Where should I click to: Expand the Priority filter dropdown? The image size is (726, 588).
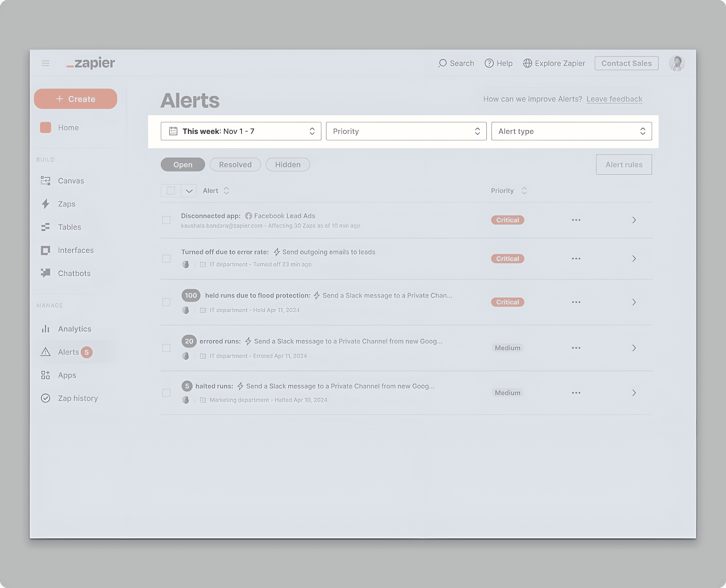[x=406, y=132]
